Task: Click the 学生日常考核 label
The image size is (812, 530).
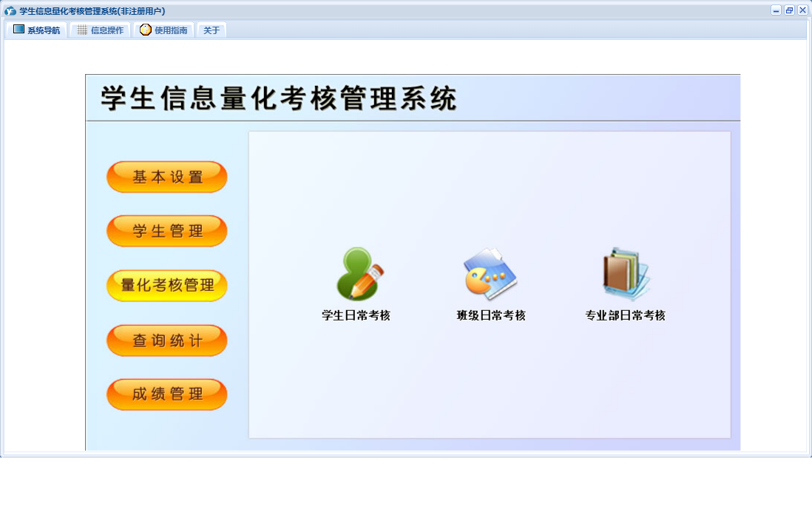Action: point(356,315)
